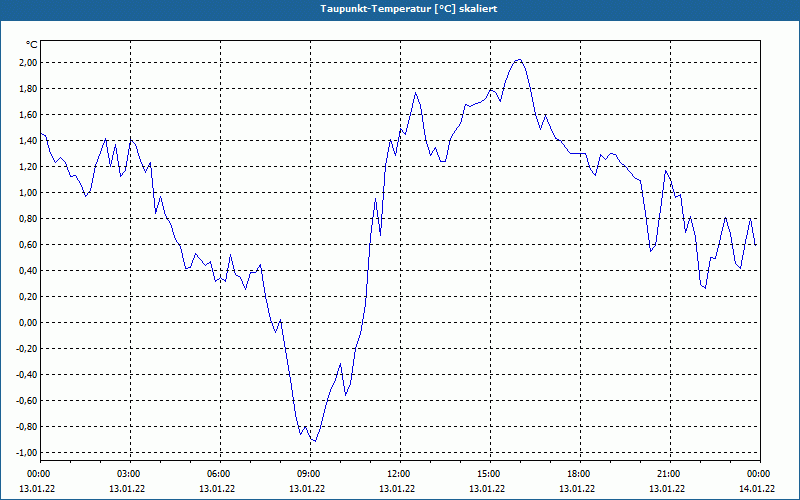The width and height of the screenshot is (800, 500).
Task: Click the 13.01.22 date under 06:00
Action: coord(217,489)
